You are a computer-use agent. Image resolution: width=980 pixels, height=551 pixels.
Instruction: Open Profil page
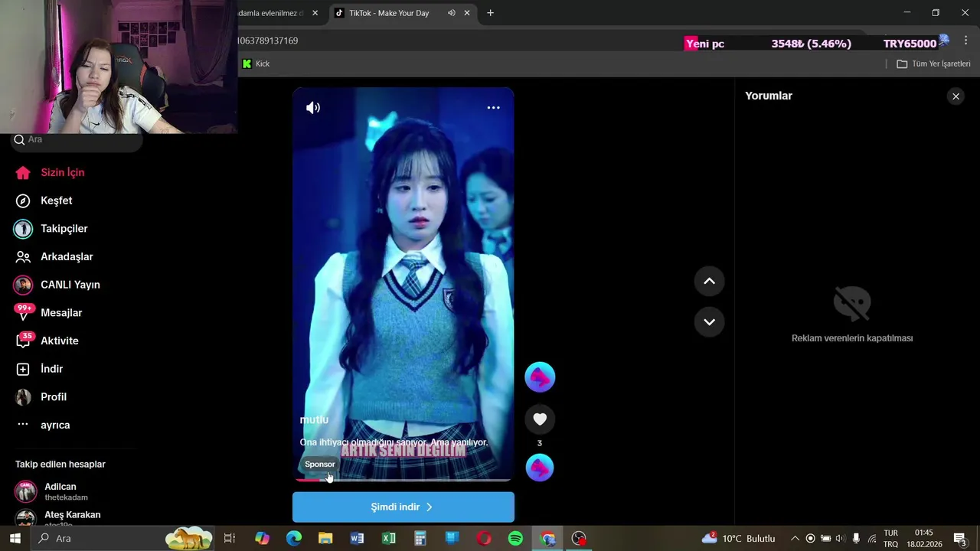42,396
